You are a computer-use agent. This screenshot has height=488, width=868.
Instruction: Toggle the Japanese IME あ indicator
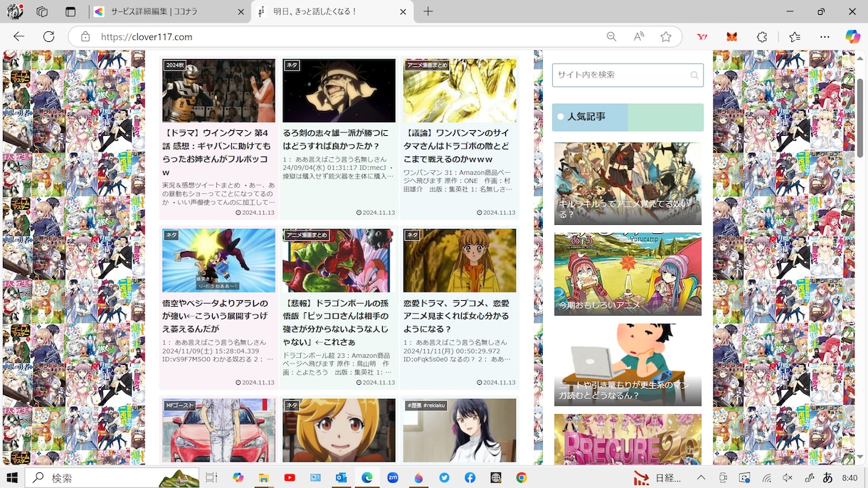pos(827,477)
